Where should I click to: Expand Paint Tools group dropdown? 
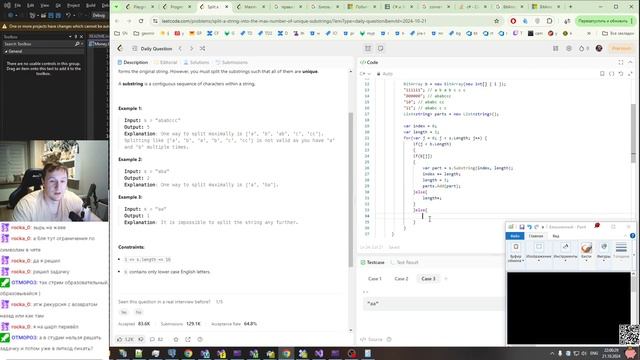click(x=565, y=252)
